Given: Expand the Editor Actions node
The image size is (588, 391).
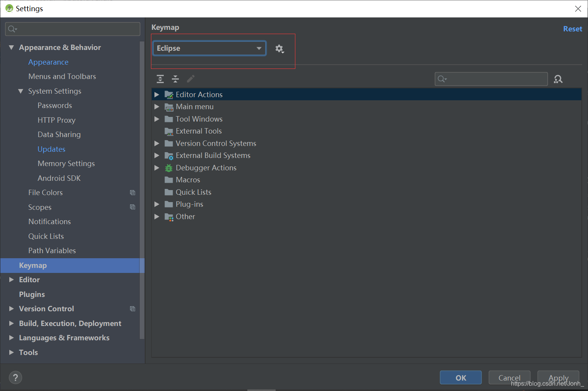Looking at the screenshot, I should click(x=157, y=94).
